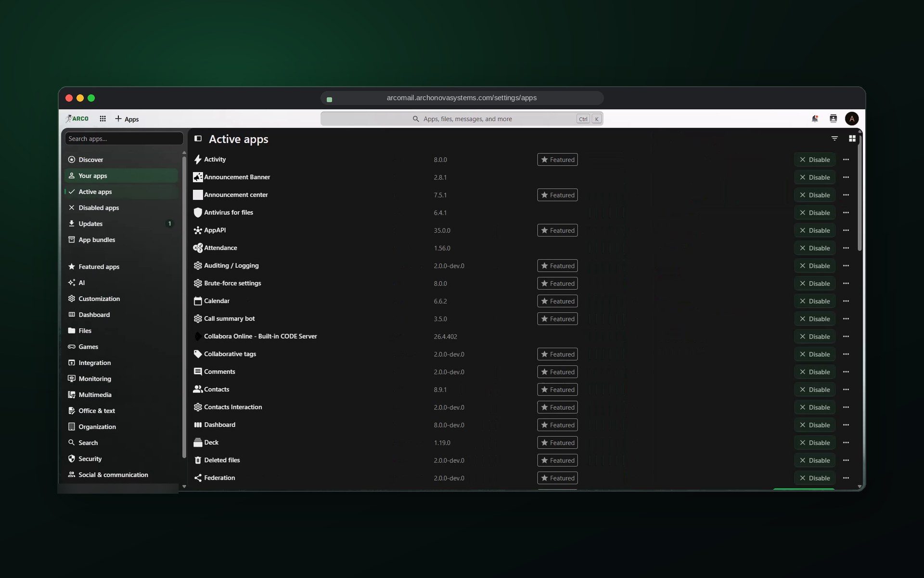The height and width of the screenshot is (578, 924).
Task: Open more options for Announcement Banner row
Action: pyautogui.click(x=846, y=177)
